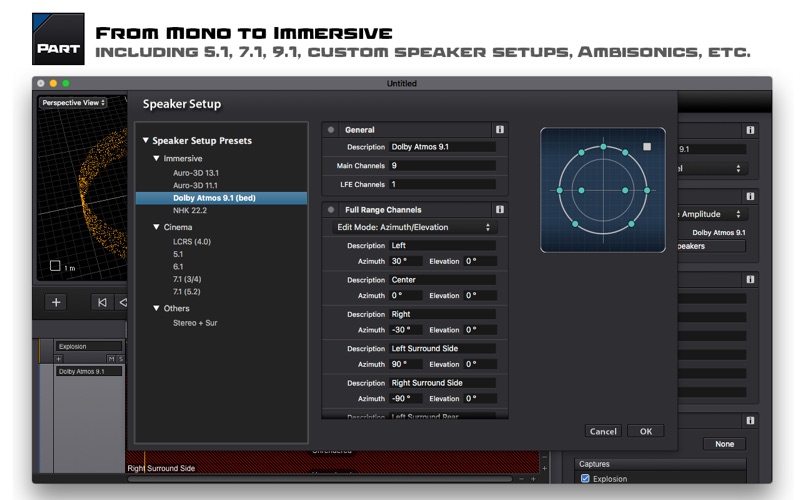Select the Auro-3D 11.1 preset
This screenshot has height=500, width=800.
[195, 186]
